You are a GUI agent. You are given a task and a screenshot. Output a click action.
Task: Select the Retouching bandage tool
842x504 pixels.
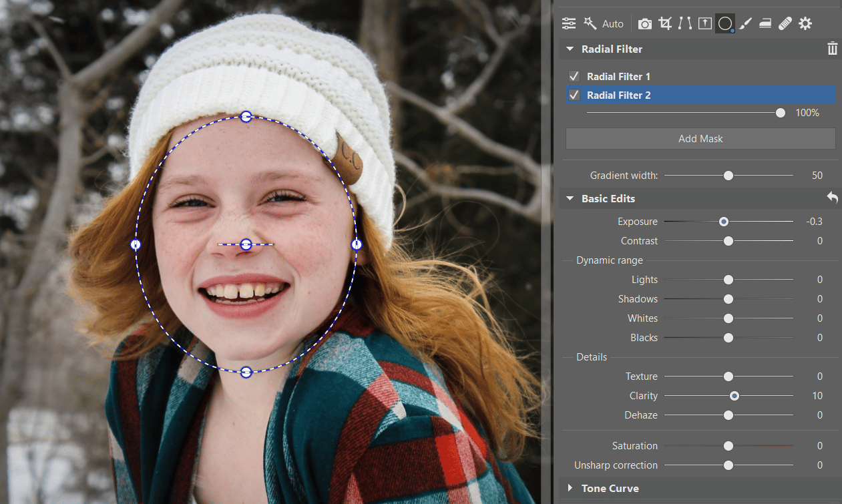click(x=785, y=24)
